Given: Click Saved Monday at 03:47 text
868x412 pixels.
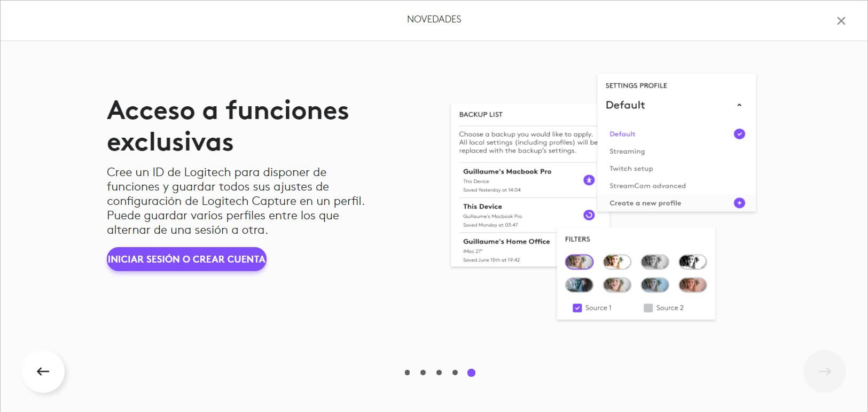Looking at the screenshot, I should point(490,225).
